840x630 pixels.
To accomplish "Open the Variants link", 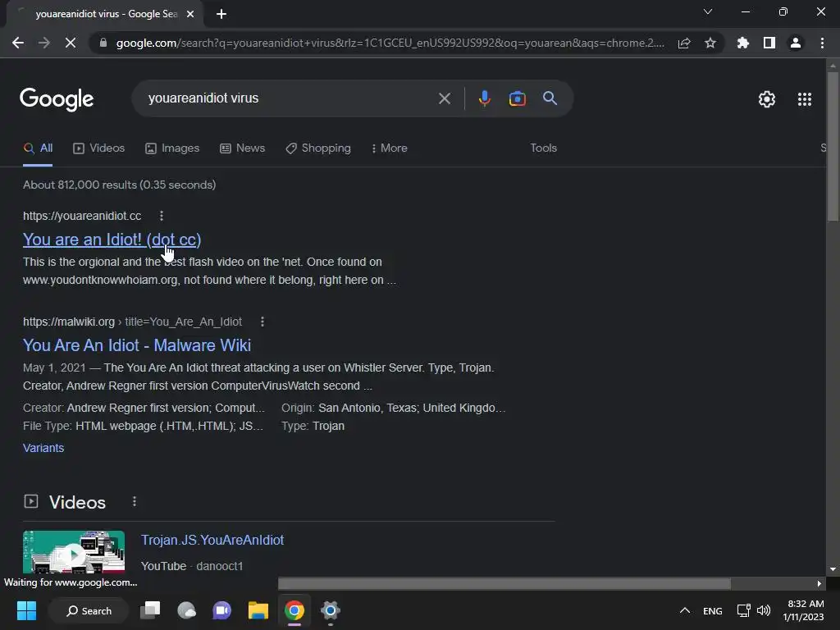I will tap(43, 448).
